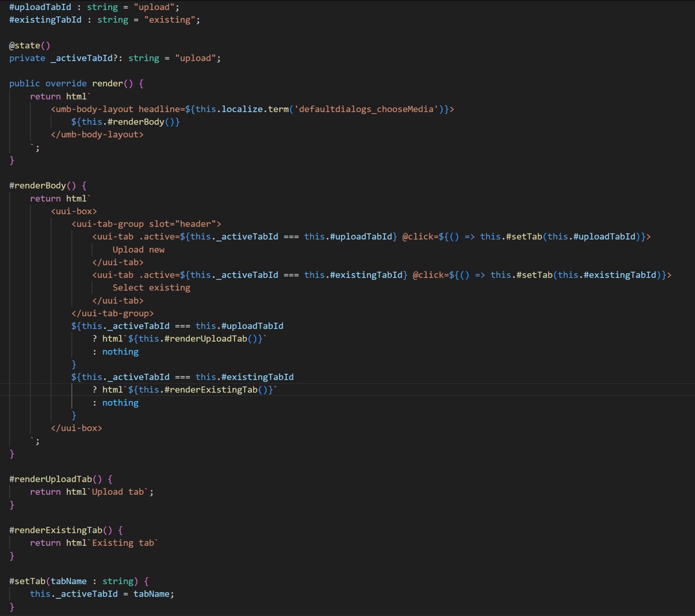The height and width of the screenshot is (616, 695).
Task: Click closing '</uui-tab-group>' tag
Action: click(113, 313)
